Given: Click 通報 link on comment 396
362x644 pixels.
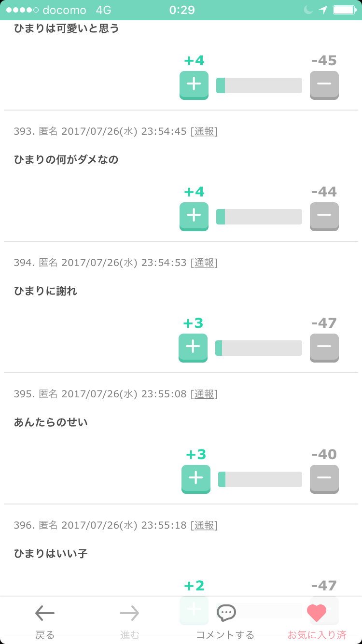Looking at the screenshot, I should coord(204,525).
